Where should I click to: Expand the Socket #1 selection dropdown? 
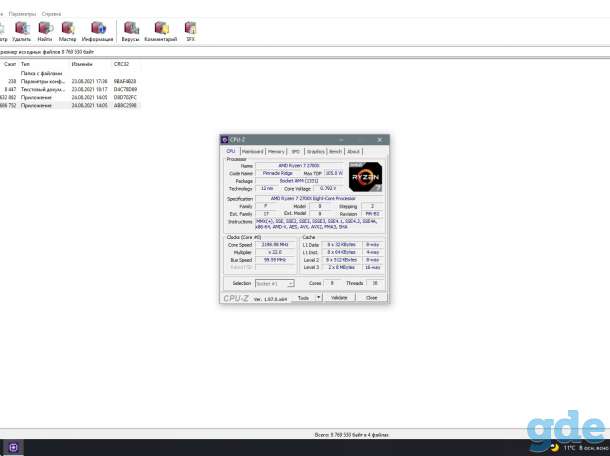click(x=275, y=284)
